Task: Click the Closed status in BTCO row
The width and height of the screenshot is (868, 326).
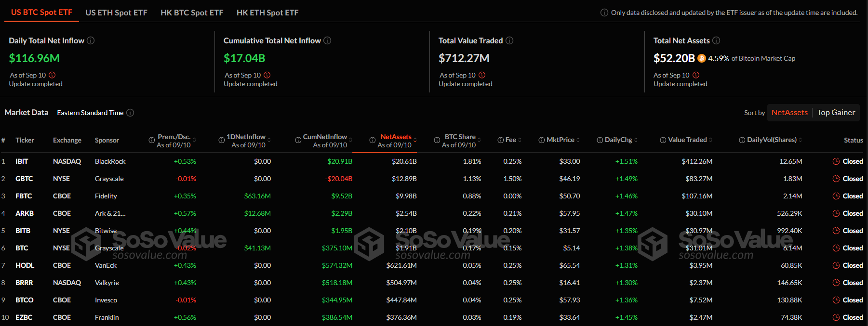Action: click(x=853, y=300)
